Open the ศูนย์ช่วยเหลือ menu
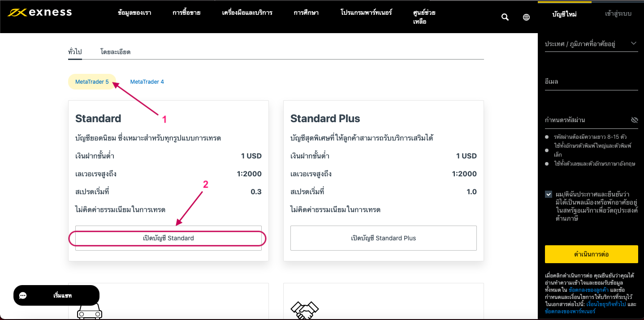 click(424, 17)
